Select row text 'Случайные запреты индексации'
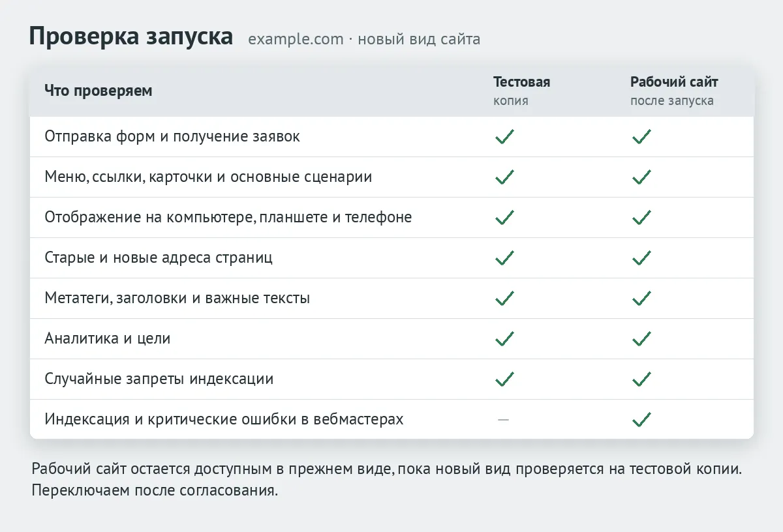 tap(159, 379)
